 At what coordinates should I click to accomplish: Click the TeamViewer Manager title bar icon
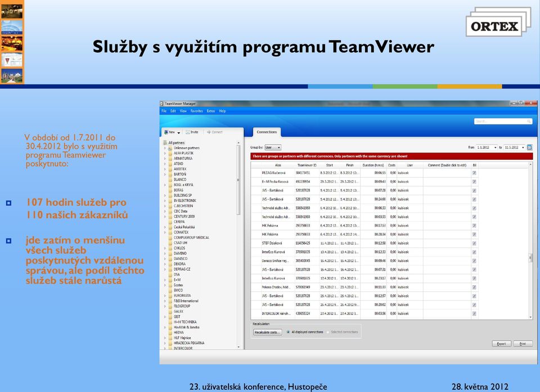161,103
